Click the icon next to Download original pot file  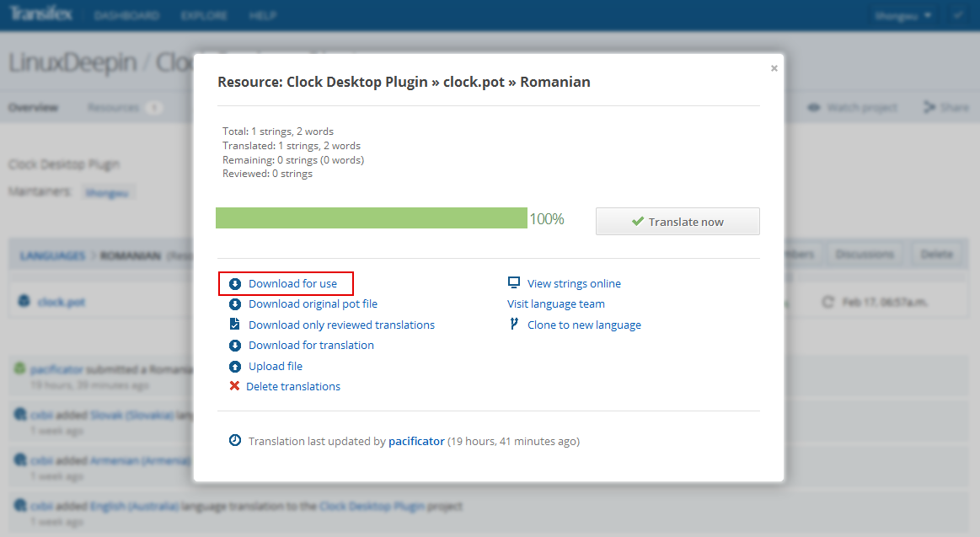[235, 304]
